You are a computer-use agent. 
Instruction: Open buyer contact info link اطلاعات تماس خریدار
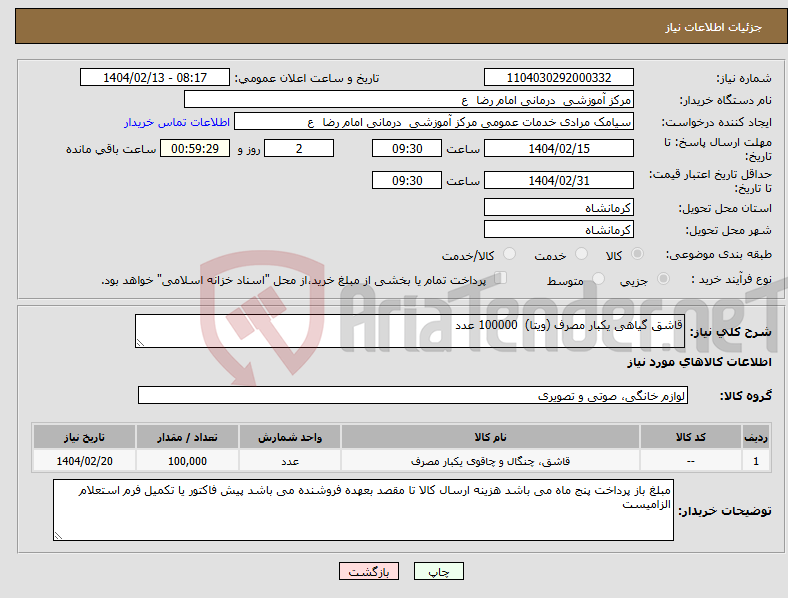pyautogui.click(x=177, y=122)
